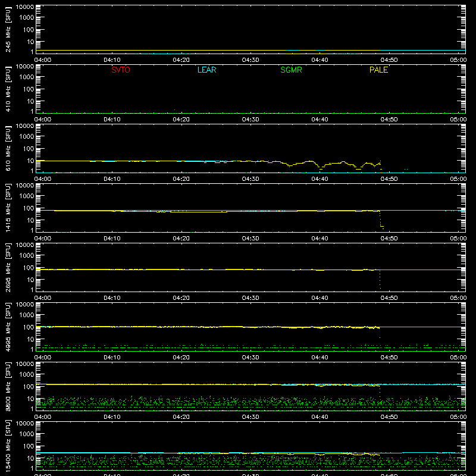Viewport: 476px width, 476px height.
Task: Click the 10000 y-axis value on the 15400 MHz panel
Action: [x=25, y=423]
